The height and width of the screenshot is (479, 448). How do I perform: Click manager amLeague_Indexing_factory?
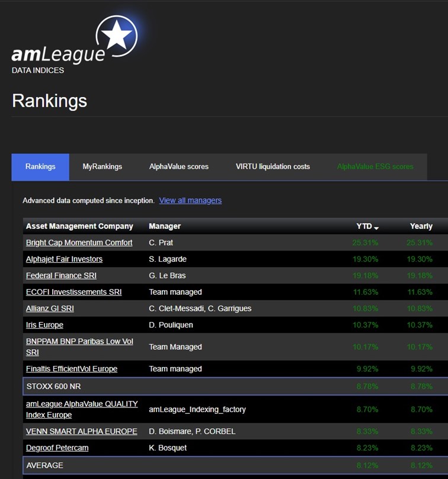(197, 410)
